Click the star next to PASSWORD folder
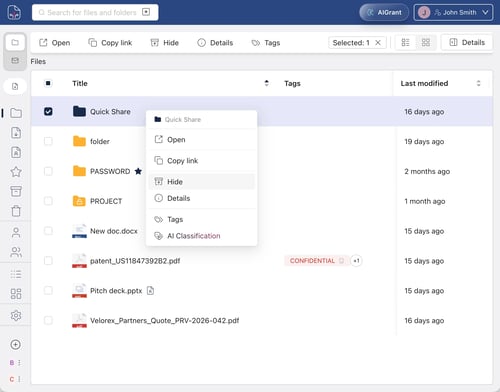 [138, 171]
